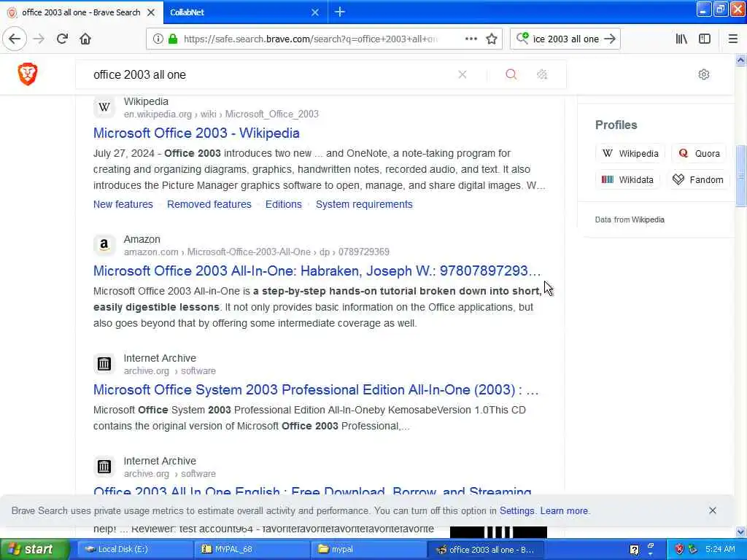
Task: Open Learn more link in notice
Action: tap(564, 510)
